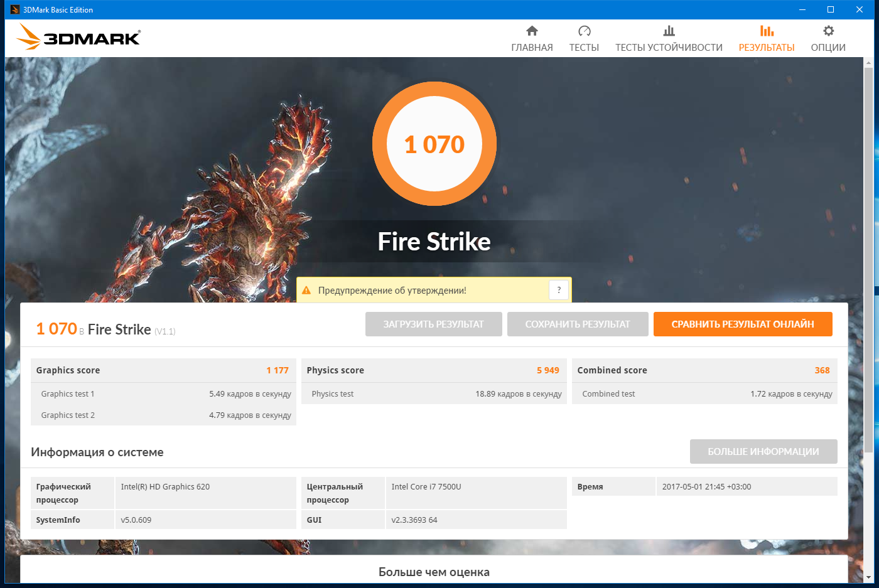
Task: Click the question mark help button
Action: click(x=559, y=290)
